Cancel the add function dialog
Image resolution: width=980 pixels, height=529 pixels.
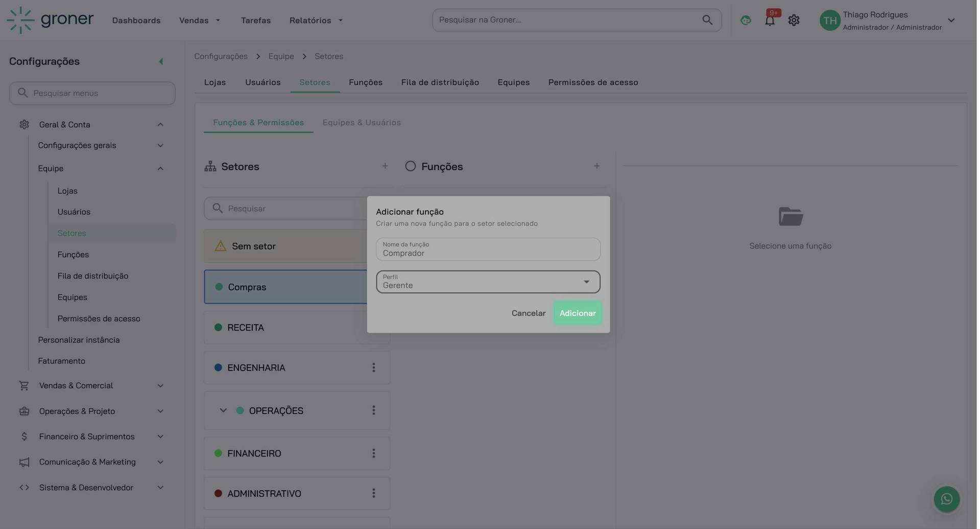pyautogui.click(x=528, y=313)
